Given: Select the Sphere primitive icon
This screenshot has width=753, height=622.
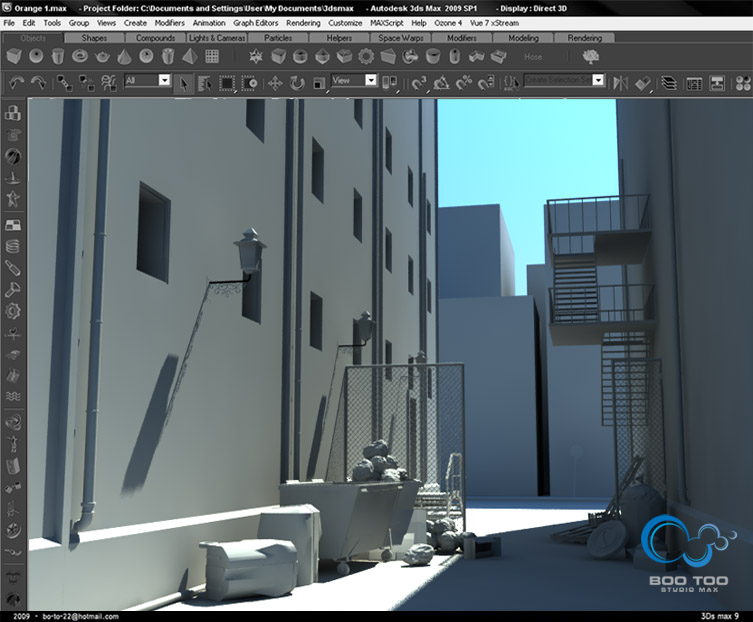Looking at the screenshot, I should pos(36,57).
